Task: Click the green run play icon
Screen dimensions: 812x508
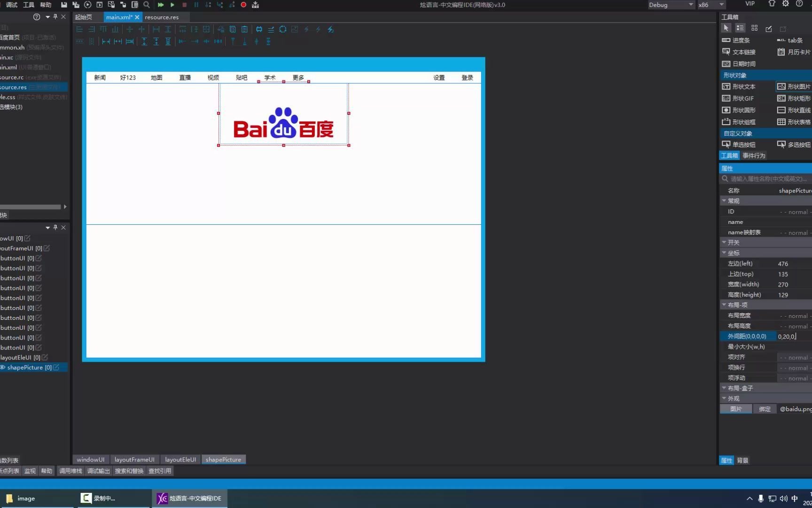Action: [x=172, y=5]
